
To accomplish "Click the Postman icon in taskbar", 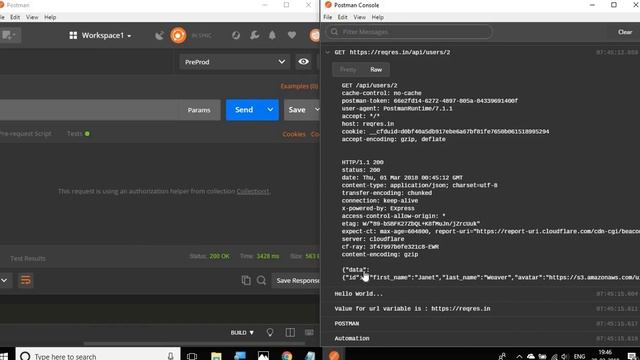I will tap(334, 356).
